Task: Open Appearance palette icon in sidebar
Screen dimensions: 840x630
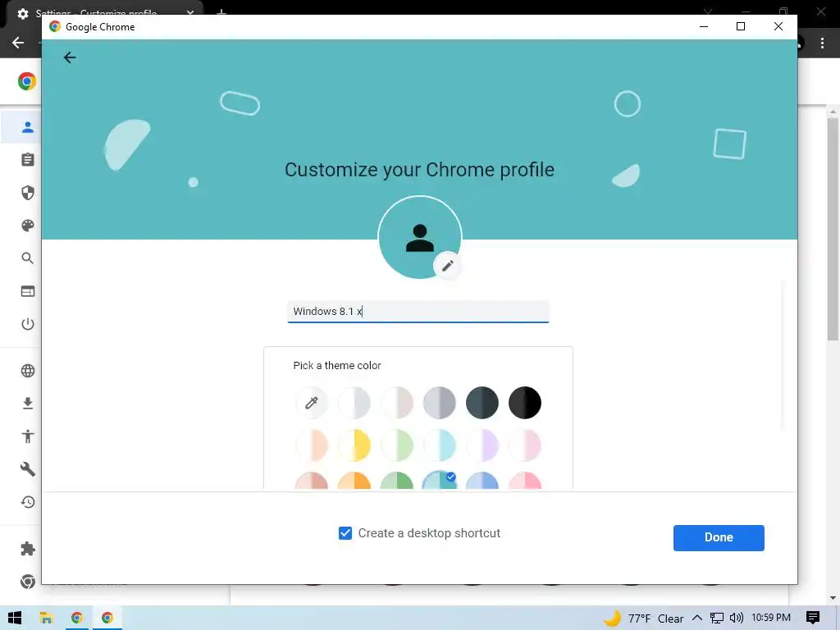Action: point(28,226)
